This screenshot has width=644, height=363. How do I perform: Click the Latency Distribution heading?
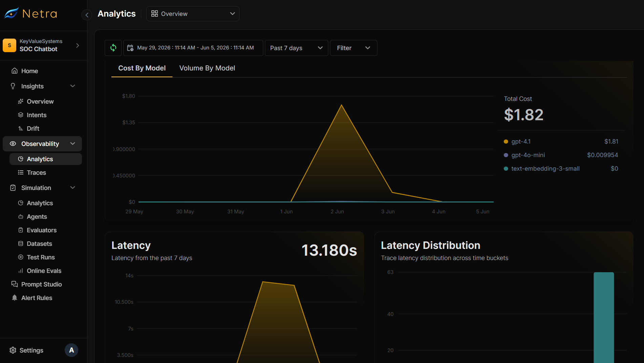[x=430, y=245]
